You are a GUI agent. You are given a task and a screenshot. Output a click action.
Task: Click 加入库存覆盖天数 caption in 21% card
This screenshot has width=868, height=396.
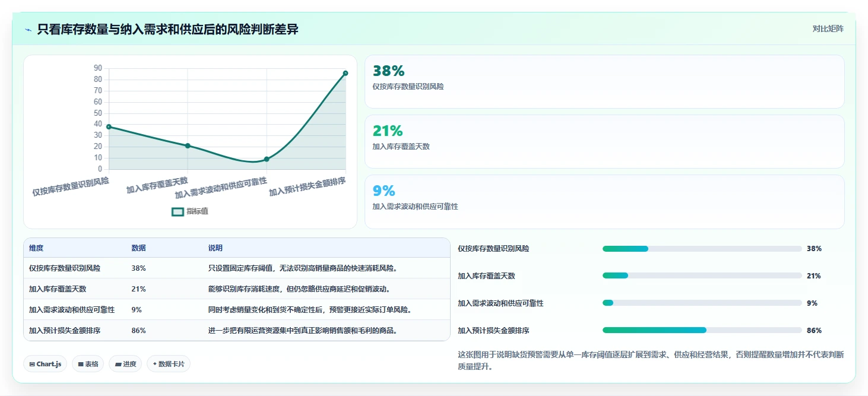coord(401,147)
